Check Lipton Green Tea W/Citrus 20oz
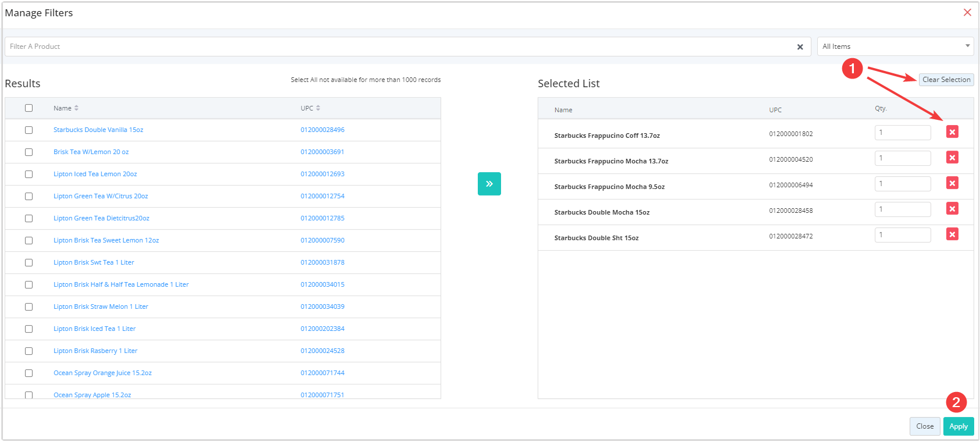The image size is (980, 442). coord(28,197)
